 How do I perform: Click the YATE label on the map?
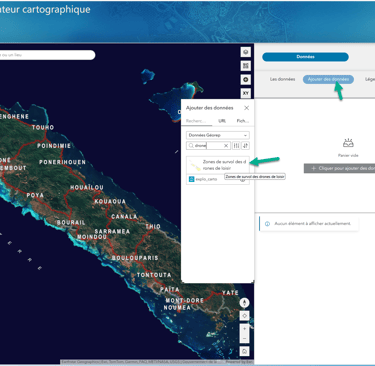[230, 293]
